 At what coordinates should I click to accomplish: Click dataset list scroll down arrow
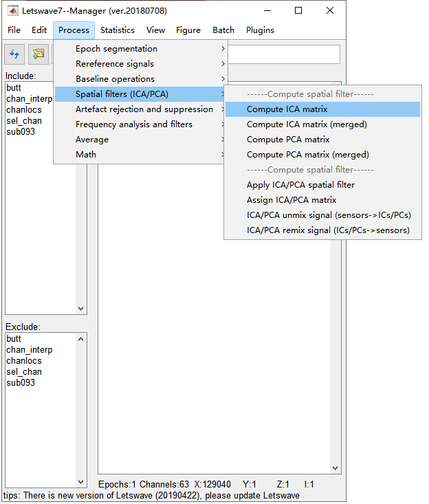coord(335,468)
